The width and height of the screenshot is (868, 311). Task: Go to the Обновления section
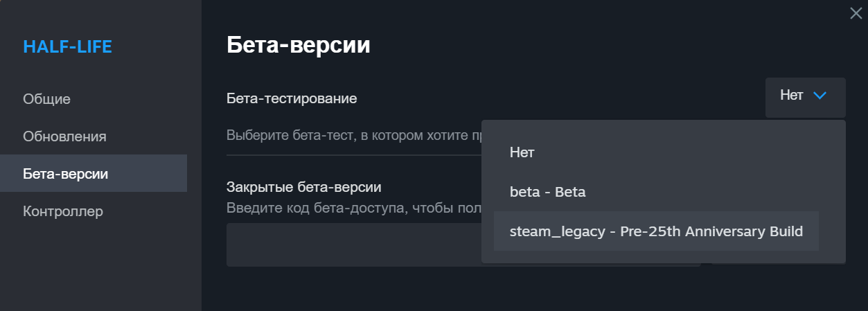(64, 136)
